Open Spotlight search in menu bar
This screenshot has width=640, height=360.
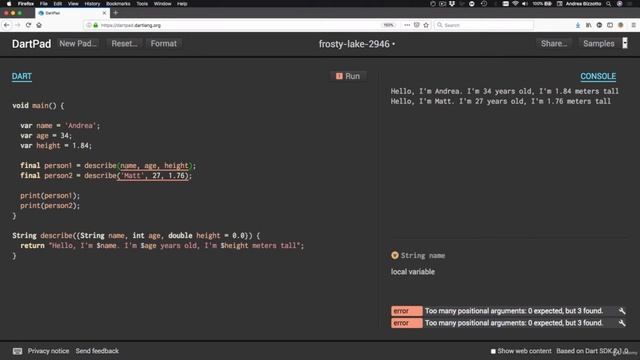[609, 4]
